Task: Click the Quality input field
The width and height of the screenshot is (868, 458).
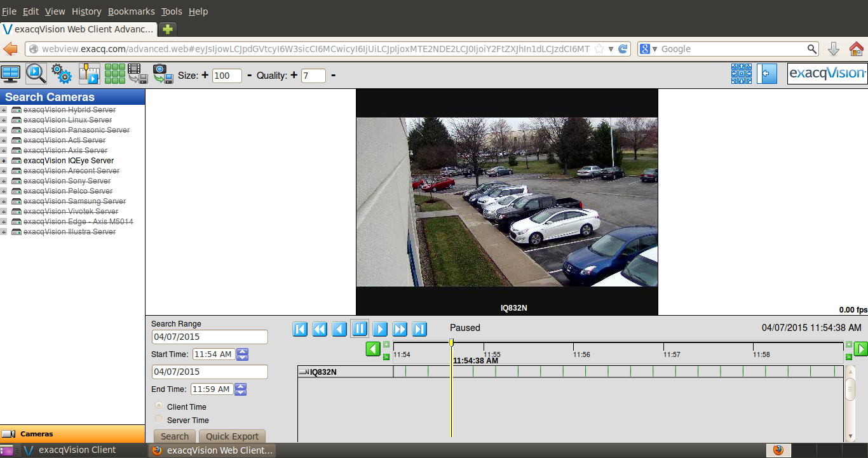Action: (x=313, y=76)
